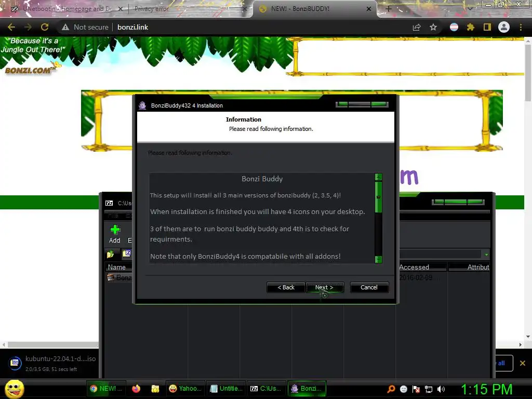Open the file explorer taskbar icon
Image resolution: width=532 pixels, height=399 pixels.
pyautogui.click(x=155, y=389)
